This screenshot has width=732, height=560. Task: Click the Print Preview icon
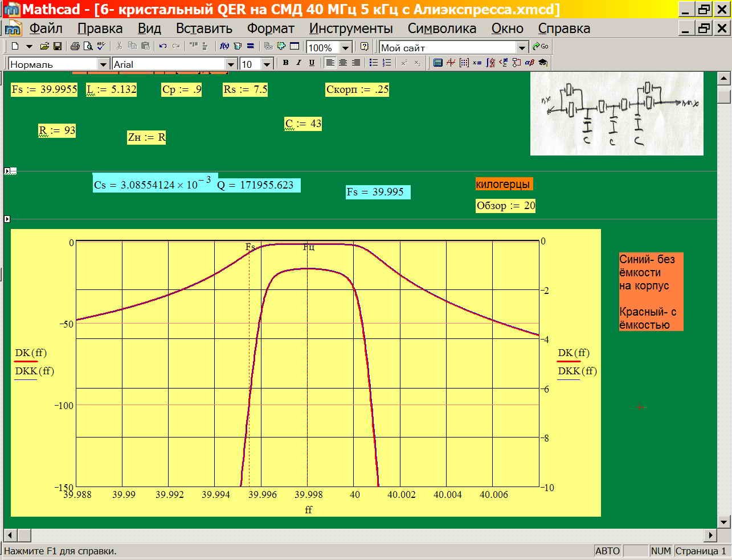pyautogui.click(x=88, y=47)
